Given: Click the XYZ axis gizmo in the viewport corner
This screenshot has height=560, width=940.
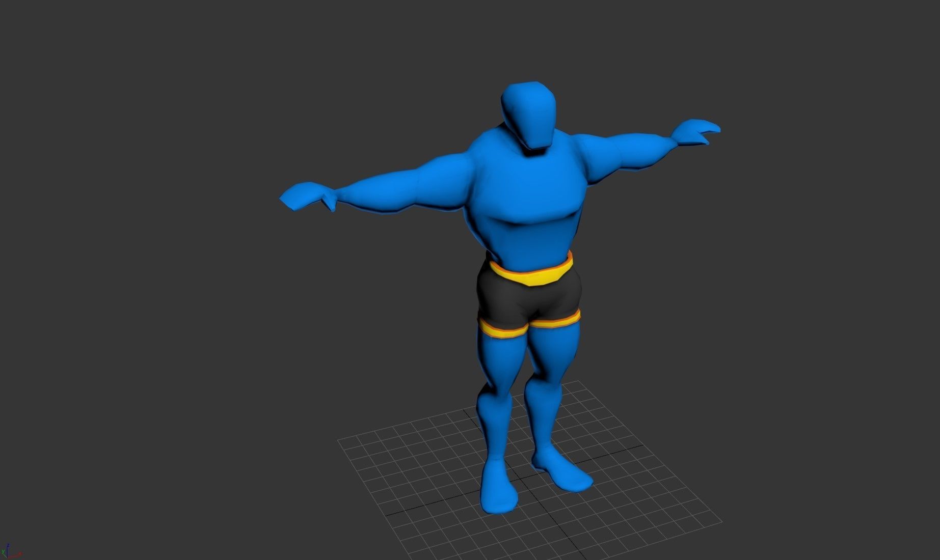Looking at the screenshot, I should click(10, 551).
